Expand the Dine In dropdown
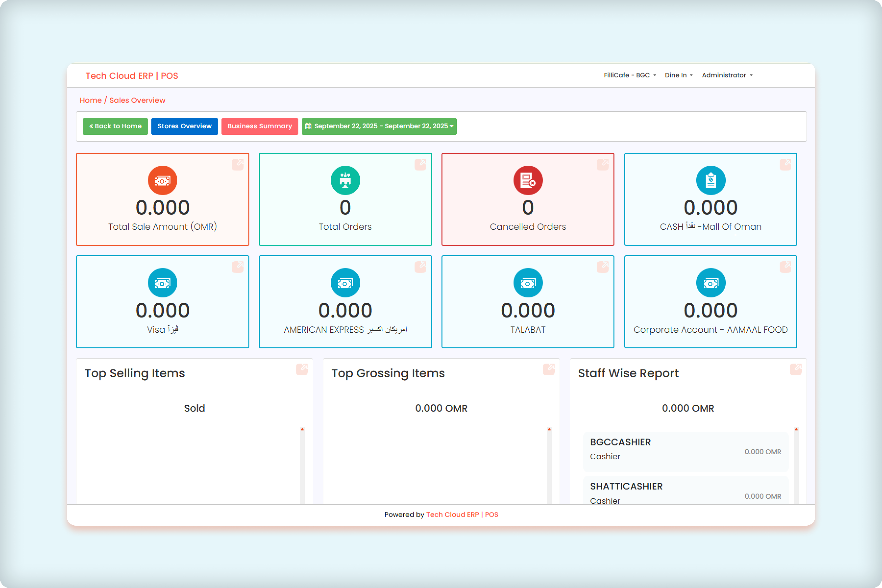Image resolution: width=882 pixels, height=588 pixels. click(x=678, y=75)
